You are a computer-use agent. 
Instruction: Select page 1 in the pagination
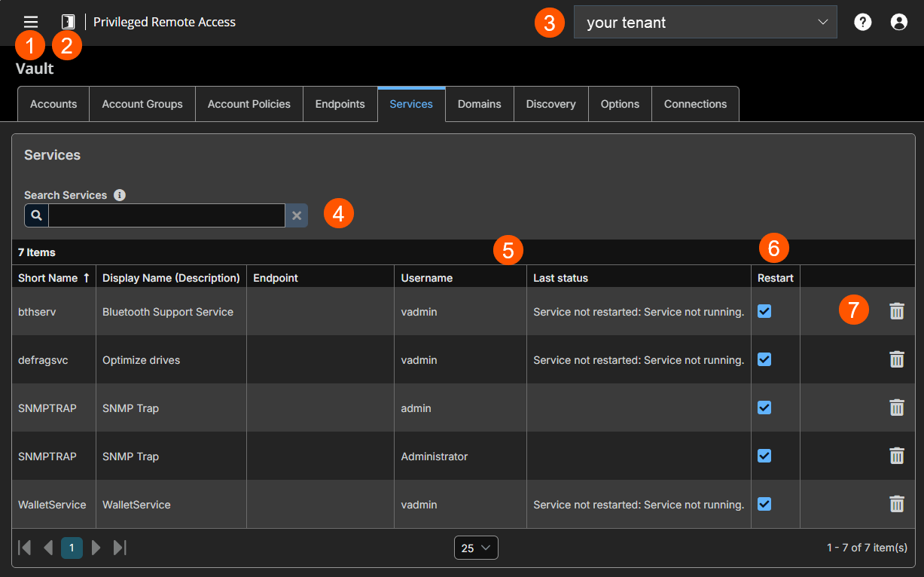click(72, 548)
